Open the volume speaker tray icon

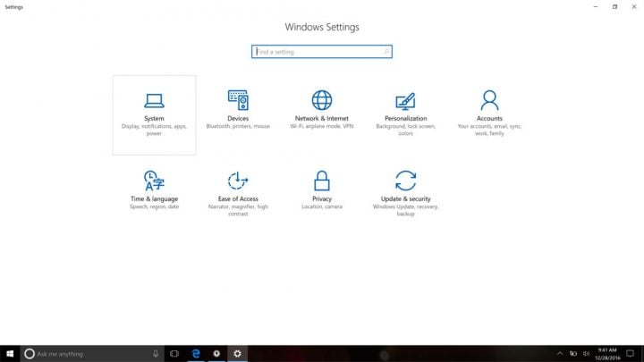tap(586, 354)
